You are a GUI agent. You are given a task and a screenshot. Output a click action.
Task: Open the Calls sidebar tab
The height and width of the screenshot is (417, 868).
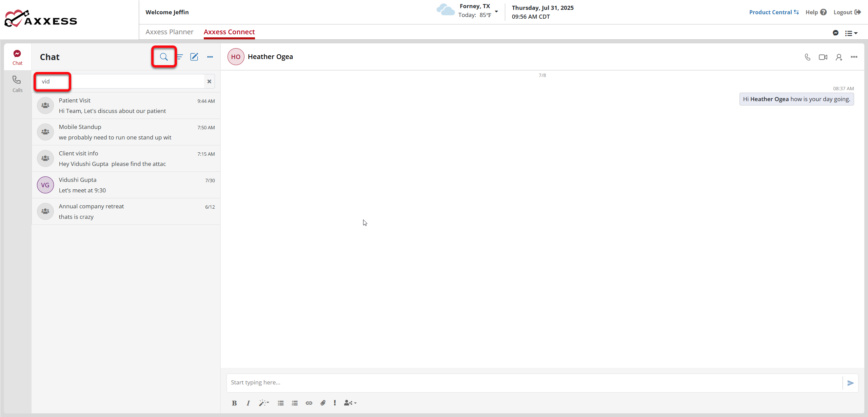point(17,84)
